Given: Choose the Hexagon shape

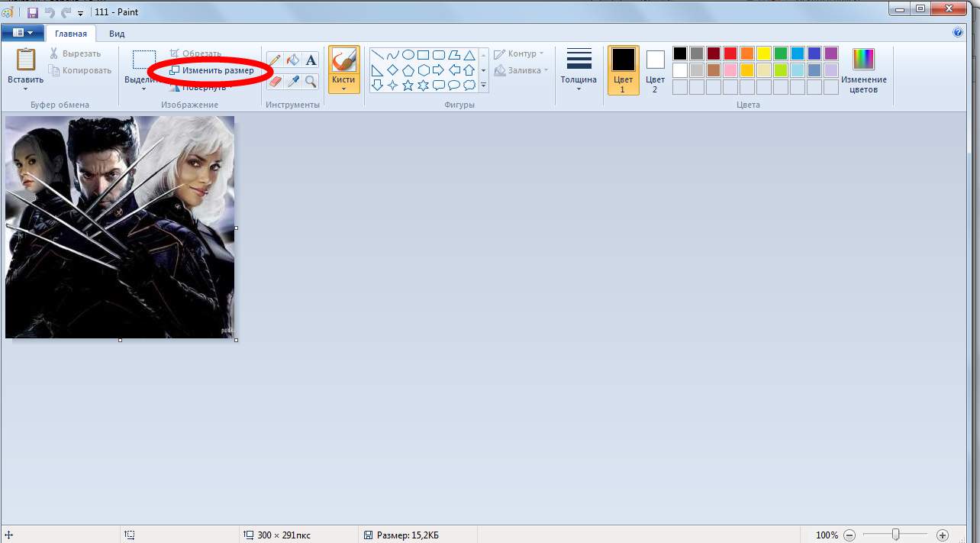Looking at the screenshot, I should (424, 70).
